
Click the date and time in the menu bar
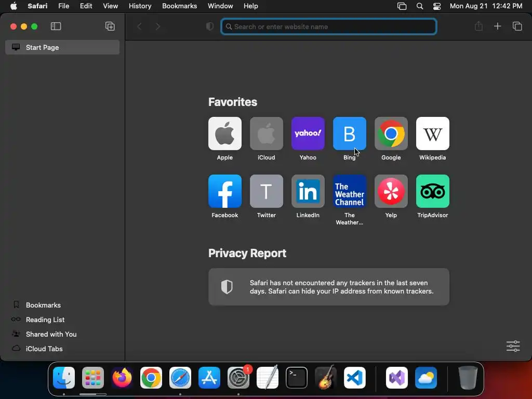point(486,6)
